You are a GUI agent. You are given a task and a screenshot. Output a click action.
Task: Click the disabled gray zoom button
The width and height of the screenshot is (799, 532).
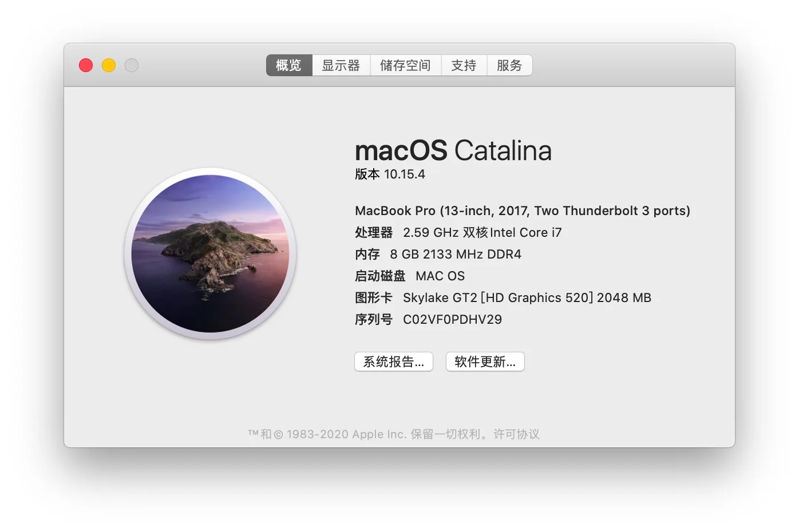(x=132, y=65)
